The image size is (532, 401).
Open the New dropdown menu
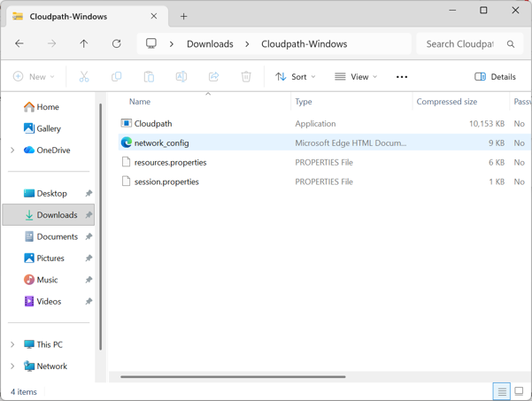click(x=34, y=77)
